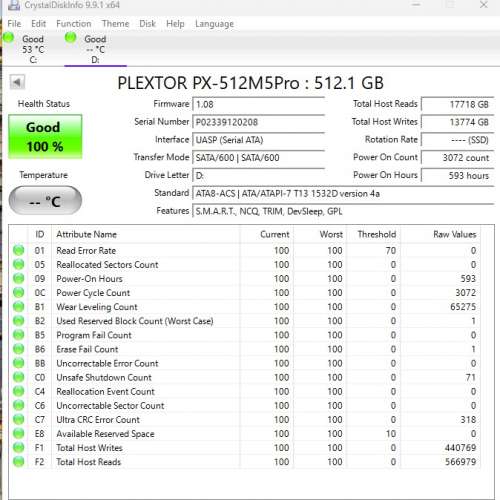
Task: Select the Used Reserved Block Count row
Action: tap(245, 321)
